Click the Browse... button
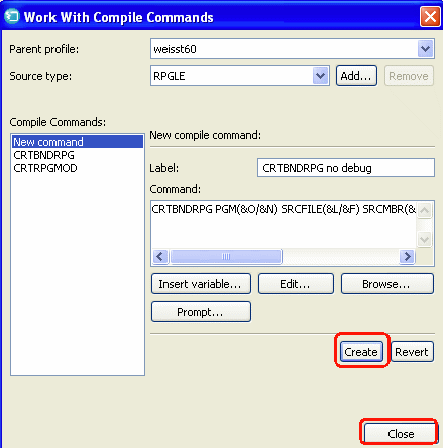Image resolution: width=443 pixels, height=448 pixels. point(387,284)
